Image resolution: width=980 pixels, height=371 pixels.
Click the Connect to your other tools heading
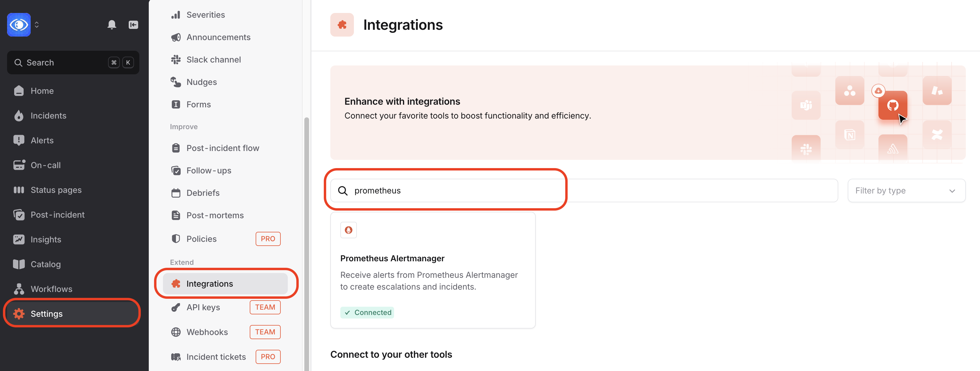[x=391, y=354]
